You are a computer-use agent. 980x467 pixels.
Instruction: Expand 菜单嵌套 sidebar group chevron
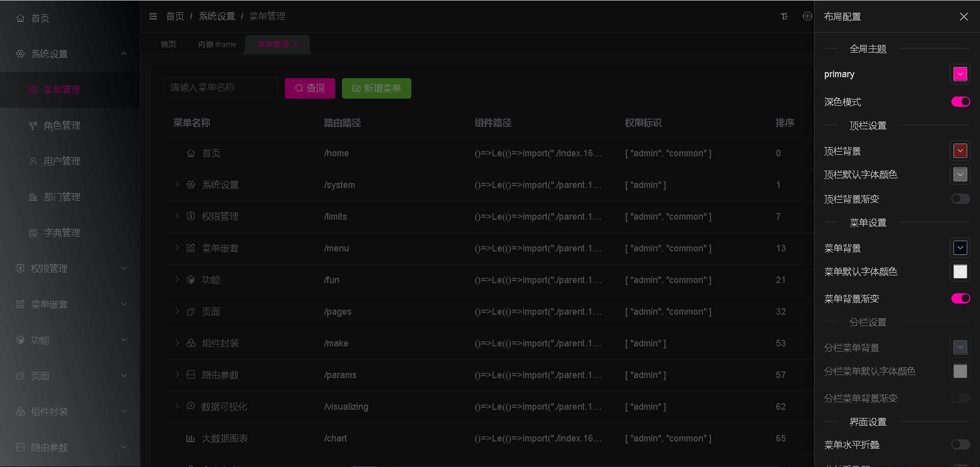(124, 304)
